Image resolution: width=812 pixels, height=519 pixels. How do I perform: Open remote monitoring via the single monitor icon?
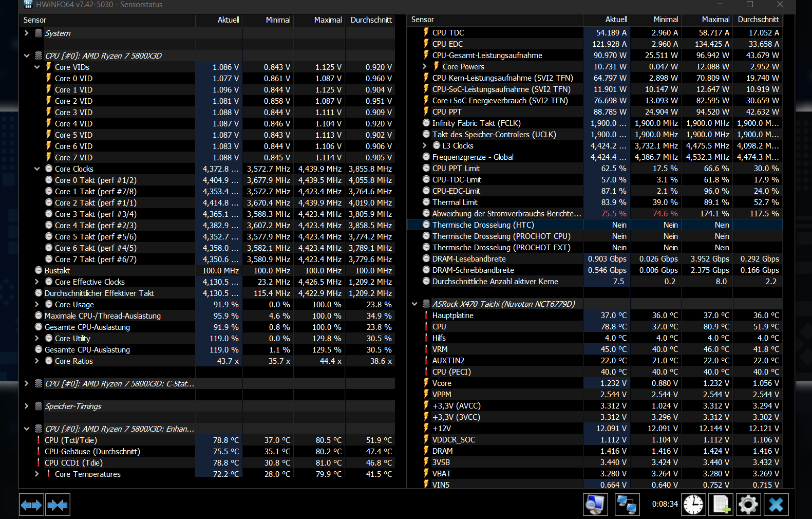pyautogui.click(x=595, y=505)
